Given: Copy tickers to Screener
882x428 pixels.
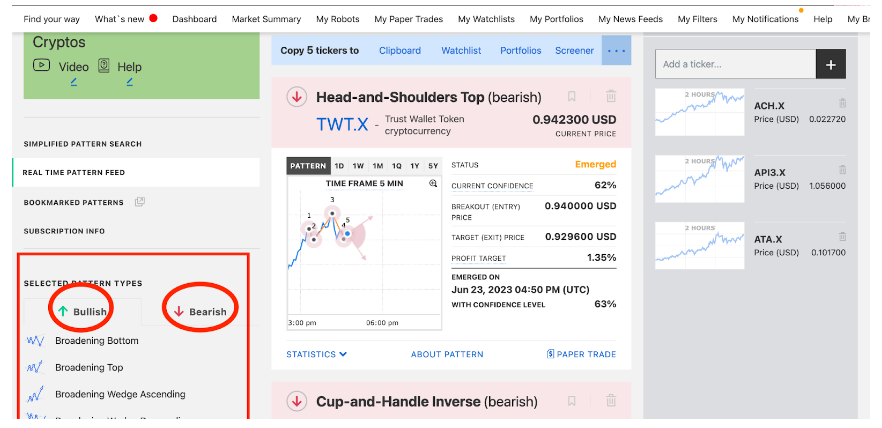Looking at the screenshot, I should point(574,51).
